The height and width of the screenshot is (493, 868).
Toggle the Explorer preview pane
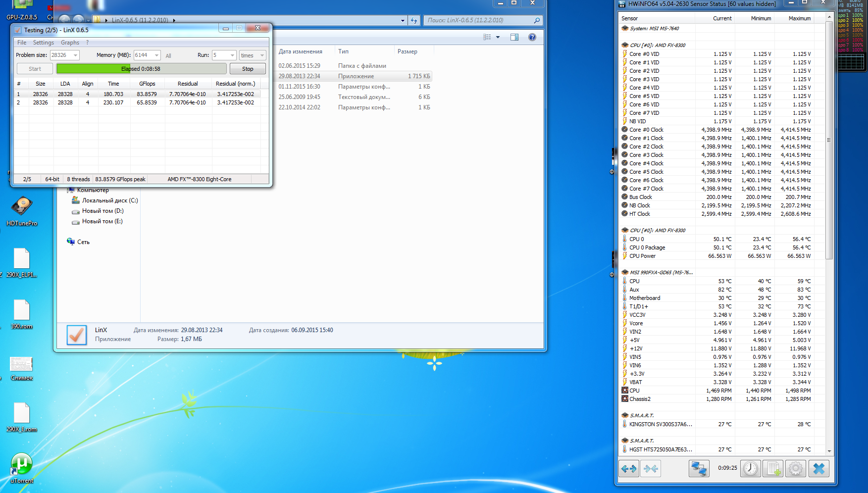tap(514, 37)
